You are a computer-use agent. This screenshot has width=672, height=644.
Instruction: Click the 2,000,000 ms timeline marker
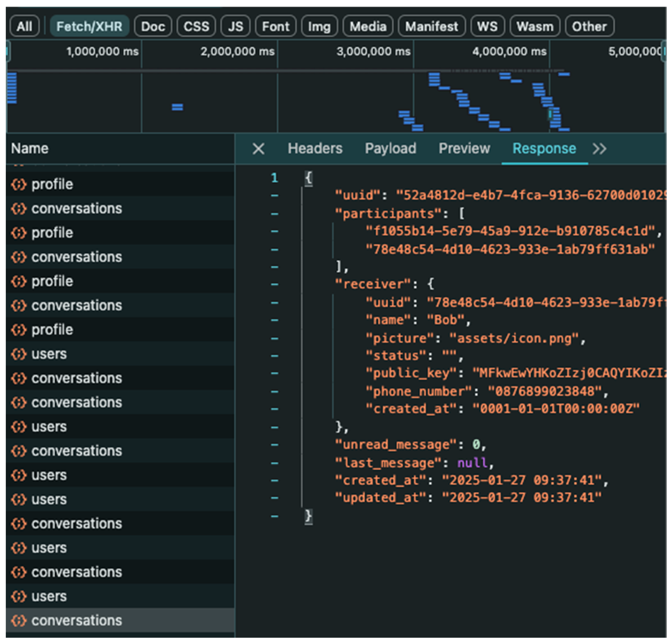(x=237, y=52)
